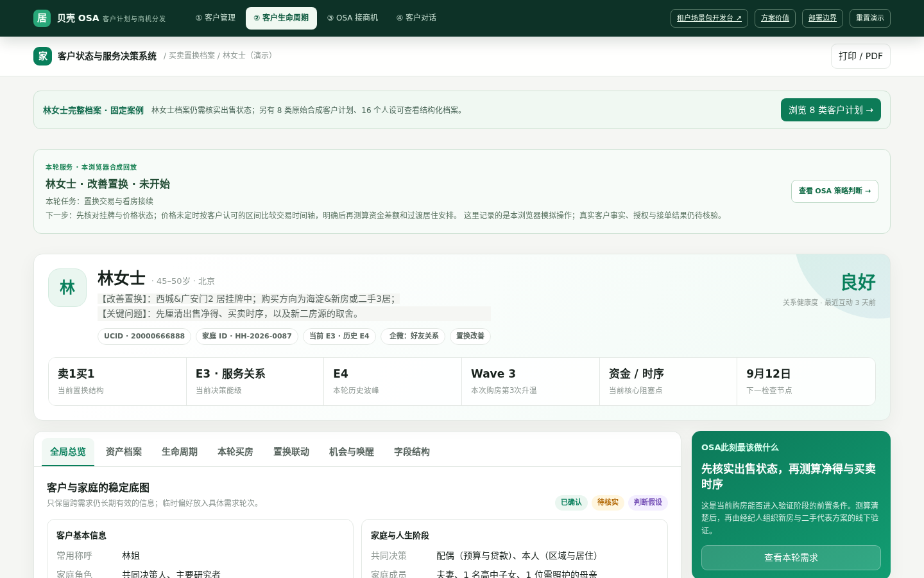Open the 客户管理 tab
The width and height of the screenshot is (924, 578).
216,18
